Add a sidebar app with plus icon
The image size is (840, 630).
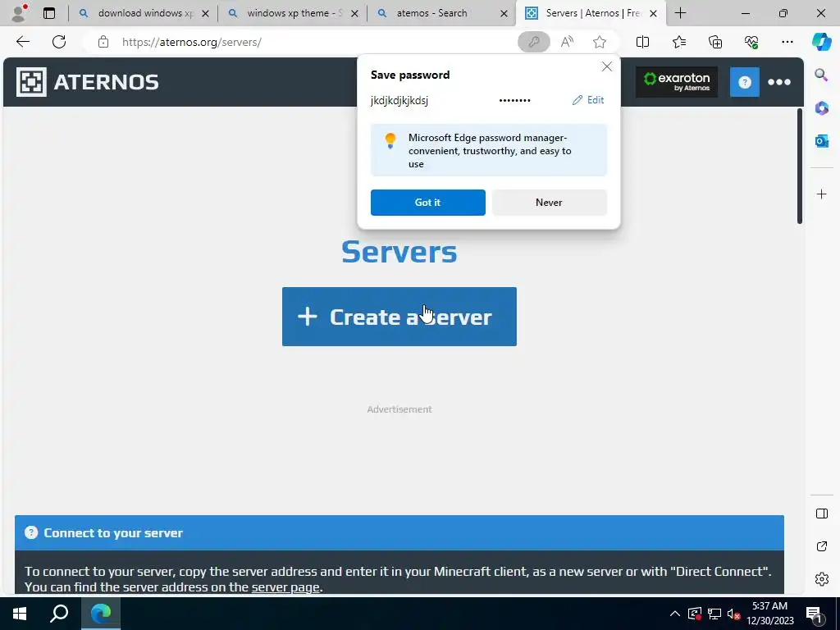pyautogui.click(x=821, y=194)
